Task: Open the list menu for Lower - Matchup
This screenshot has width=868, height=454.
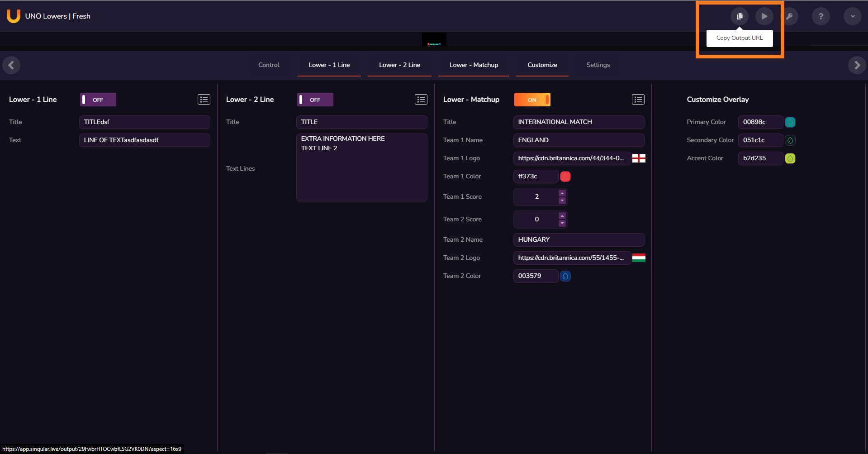Action: click(638, 100)
